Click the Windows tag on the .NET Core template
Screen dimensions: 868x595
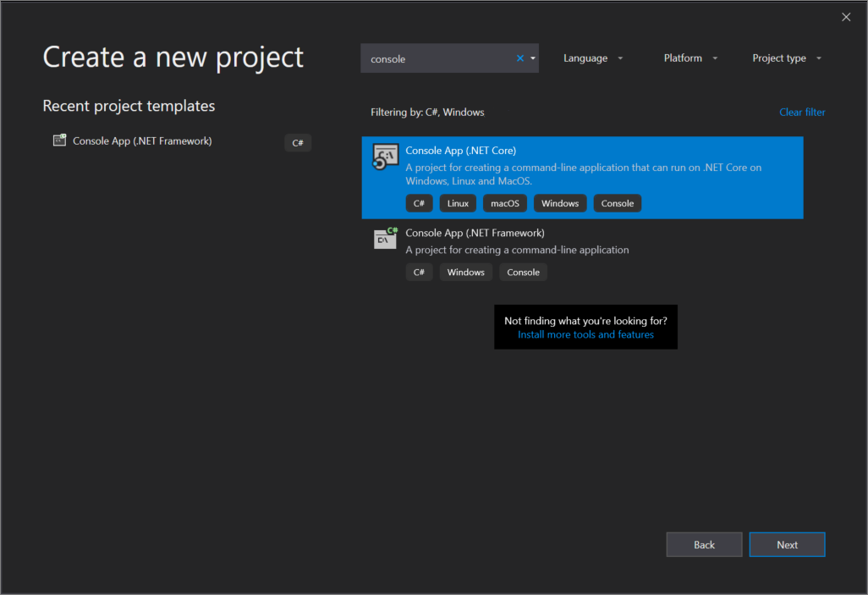(x=560, y=203)
